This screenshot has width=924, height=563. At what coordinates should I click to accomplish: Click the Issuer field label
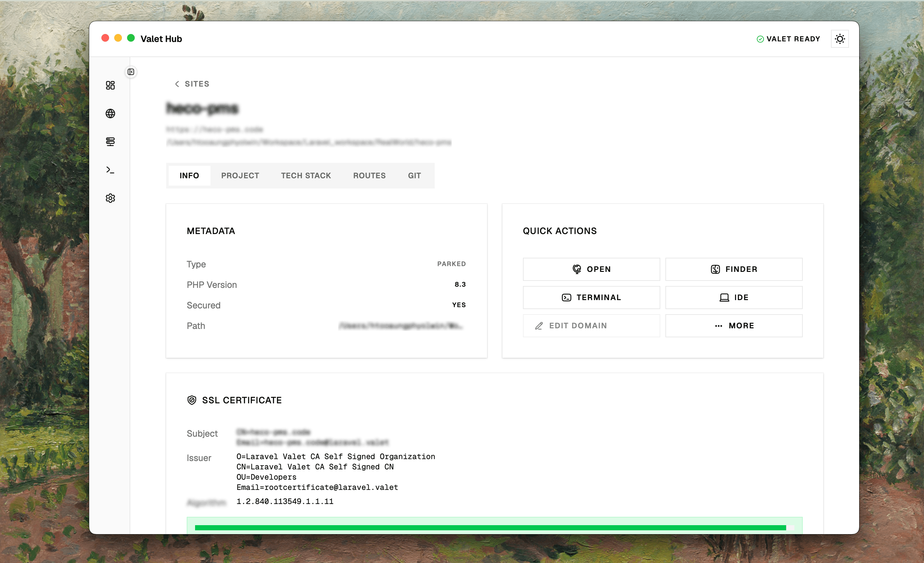(199, 458)
